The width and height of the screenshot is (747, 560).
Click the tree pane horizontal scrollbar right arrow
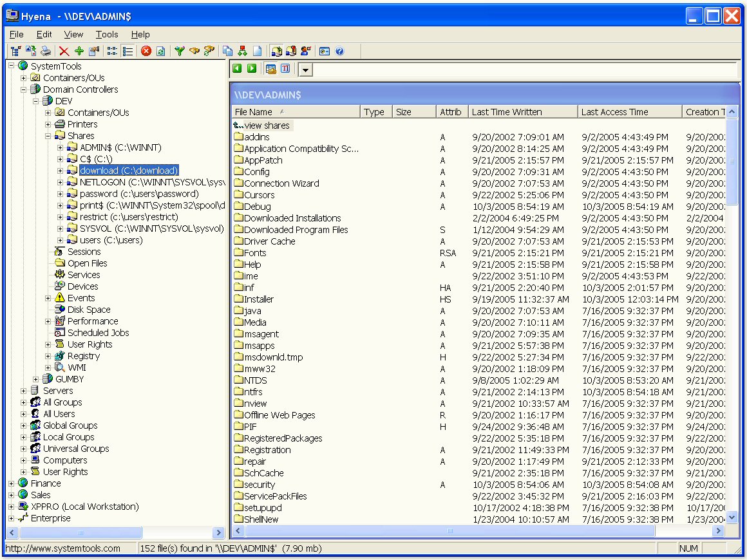coord(219,532)
